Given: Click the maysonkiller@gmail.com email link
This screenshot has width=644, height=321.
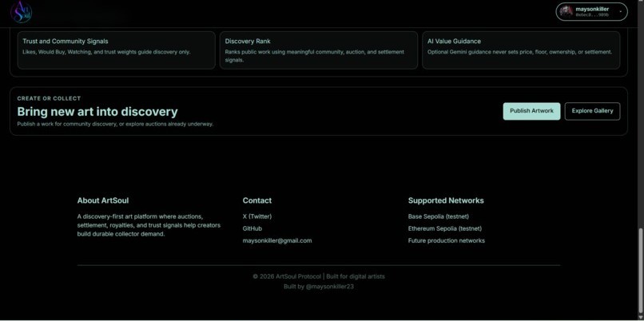Looking at the screenshot, I should click(x=277, y=241).
